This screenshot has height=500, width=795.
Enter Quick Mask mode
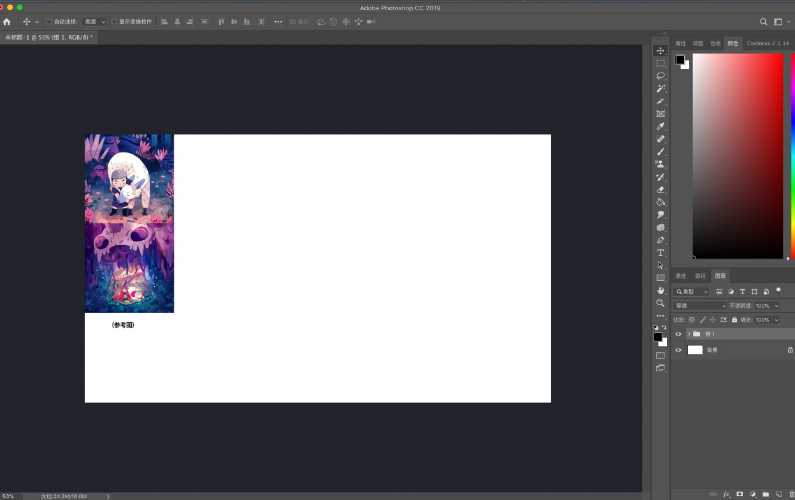[660, 356]
